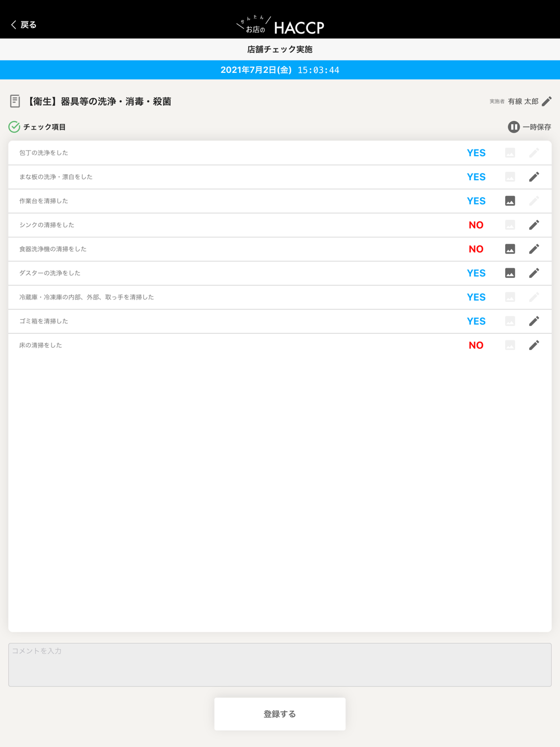The image size is (560, 747).
Task: Go back with the 戻る button
Action: pyautogui.click(x=24, y=25)
